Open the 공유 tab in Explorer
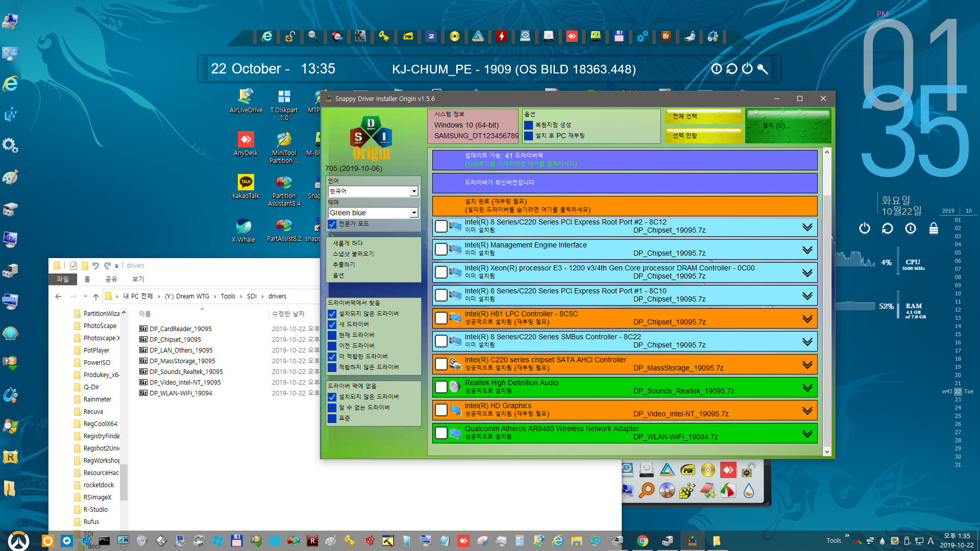Image resolution: width=980 pixels, height=551 pixels. [111, 279]
